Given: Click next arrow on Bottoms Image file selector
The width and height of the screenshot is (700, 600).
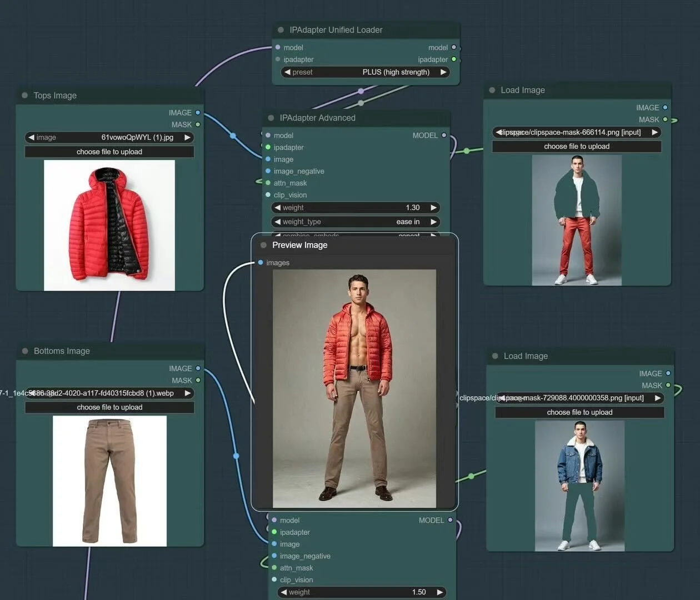Looking at the screenshot, I should click(188, 393).
